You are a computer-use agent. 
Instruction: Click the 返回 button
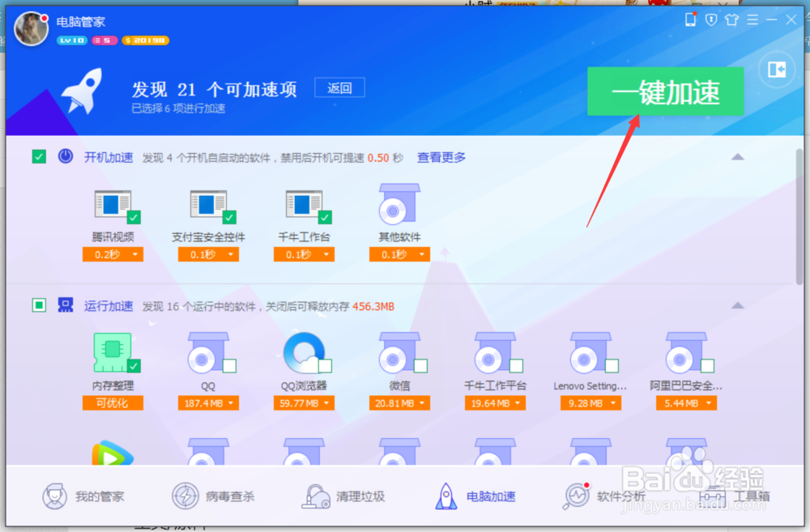339,87
